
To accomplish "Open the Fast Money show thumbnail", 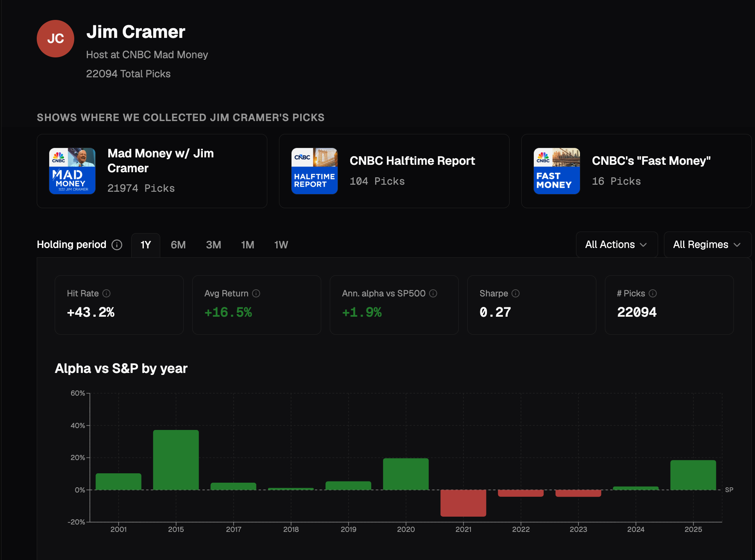I will 557,171.
